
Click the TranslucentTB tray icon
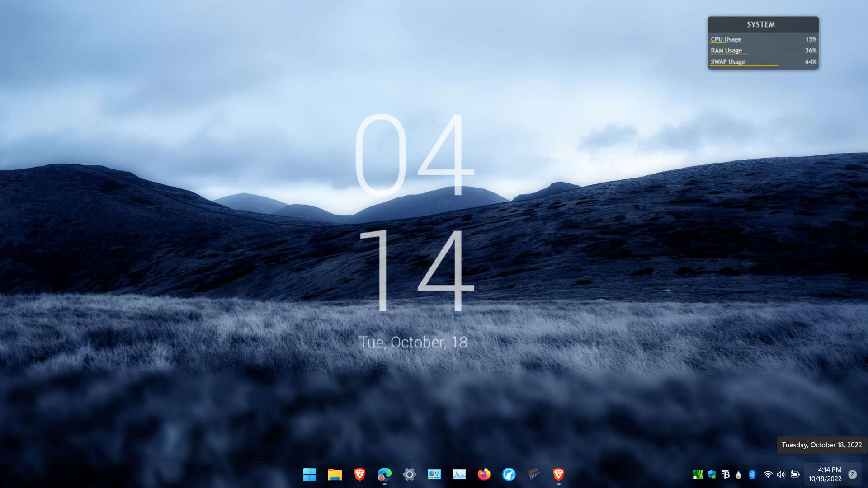point(726,474)
